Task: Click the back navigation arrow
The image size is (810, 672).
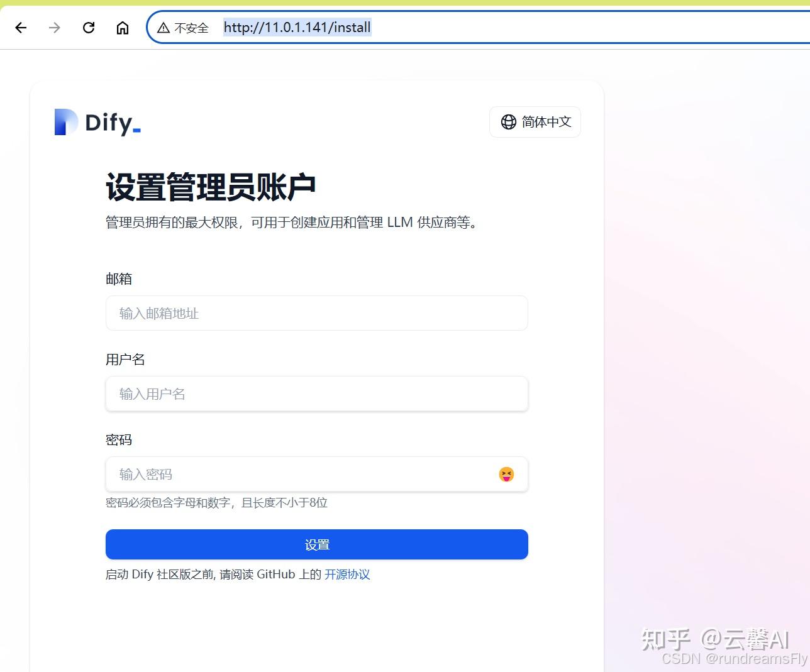Action: point(21,27)
